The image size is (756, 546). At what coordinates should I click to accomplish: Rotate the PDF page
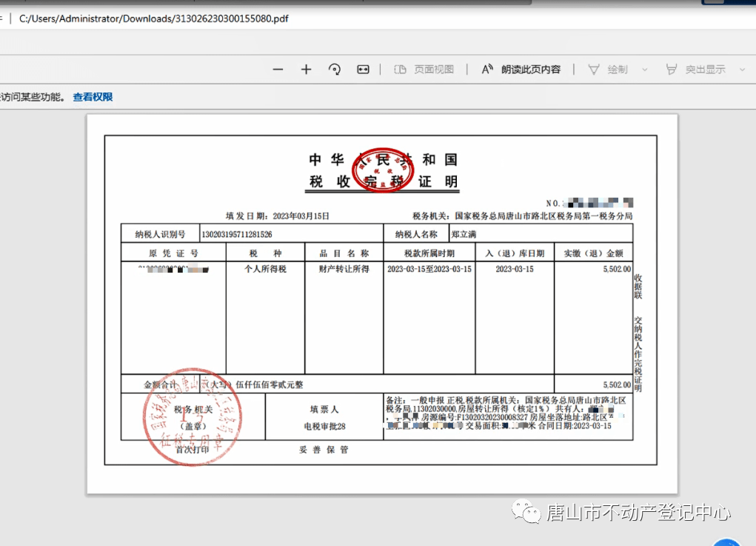pyautogui.click(x=335, y=69)
